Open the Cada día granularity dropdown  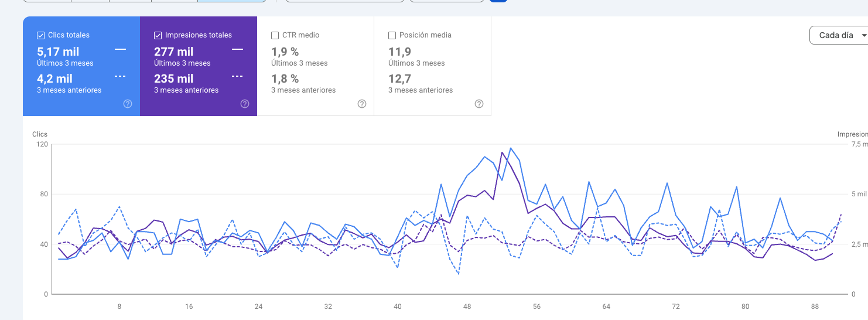pos(836,35)
